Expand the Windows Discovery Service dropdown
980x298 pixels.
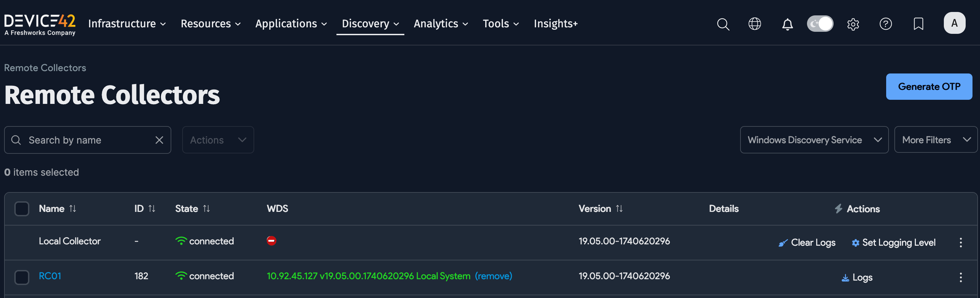click(x=814, y=140)
